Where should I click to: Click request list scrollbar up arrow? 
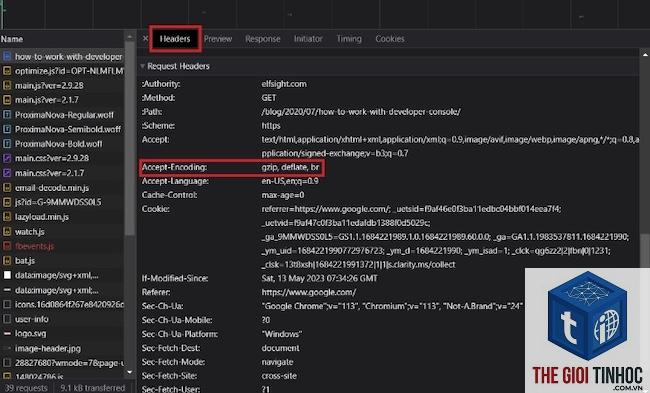[x=130, y=37]
